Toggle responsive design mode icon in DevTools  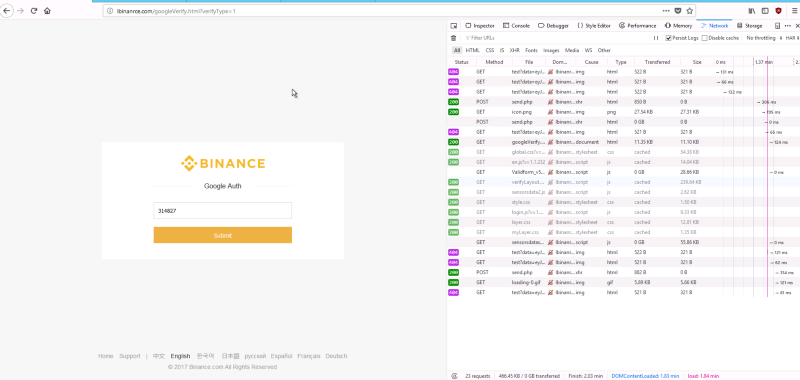tap(778, 26)
